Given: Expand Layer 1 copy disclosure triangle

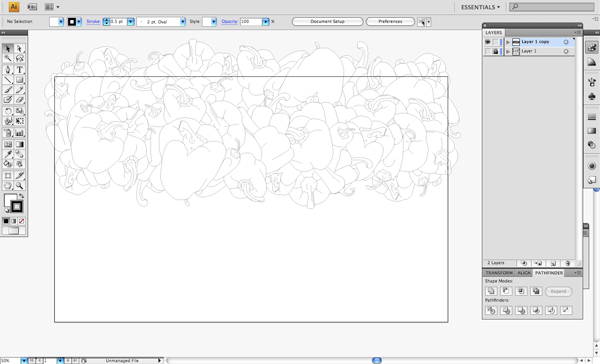Looking at the screenshot, I should 508,42.
